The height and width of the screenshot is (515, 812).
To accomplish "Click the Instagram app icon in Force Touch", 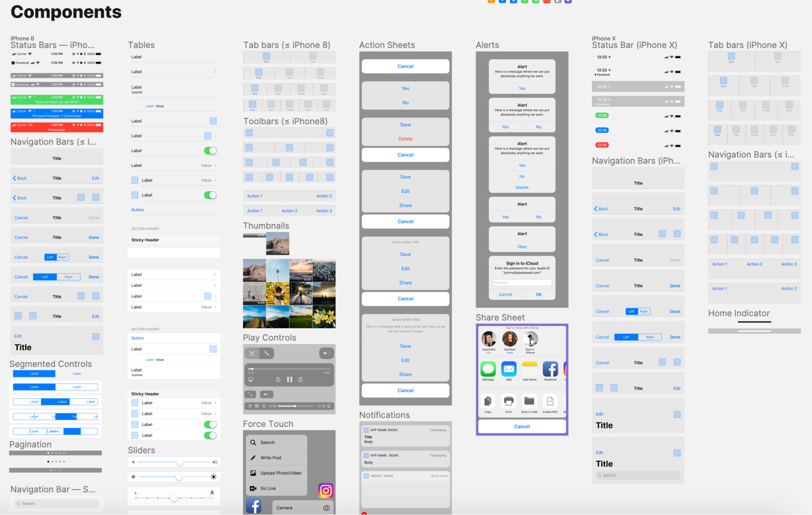I will pos(326,491).
